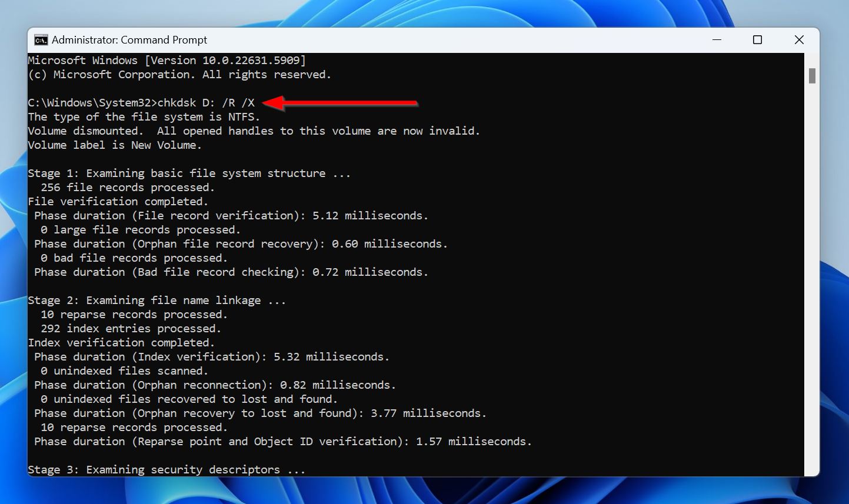Click the Command Prompt icon in the title bar
Screen dimensions: 849x504
coord(41,39)
